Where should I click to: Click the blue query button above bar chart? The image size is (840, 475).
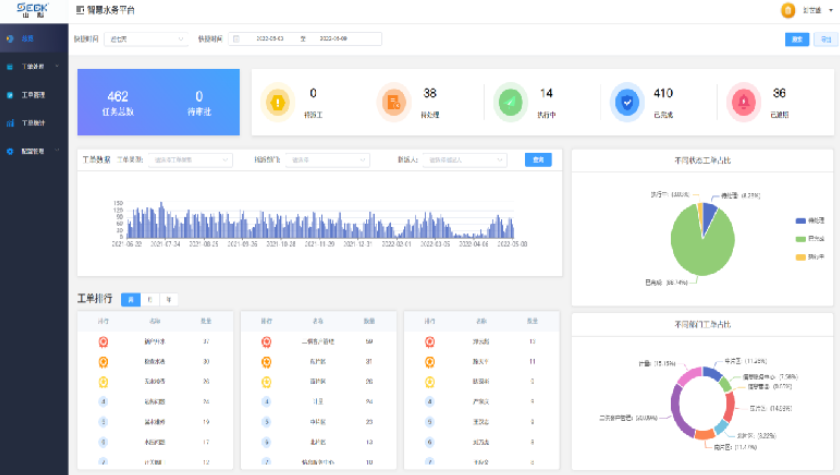click(537, 160)
